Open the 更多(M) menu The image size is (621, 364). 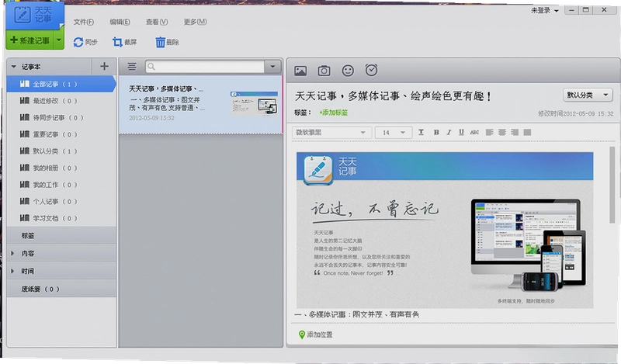pyautogui.click(x=195, y=22)
